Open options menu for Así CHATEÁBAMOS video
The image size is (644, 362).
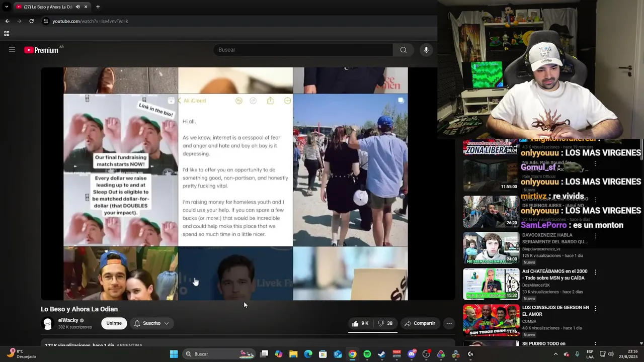click(595, 272)
